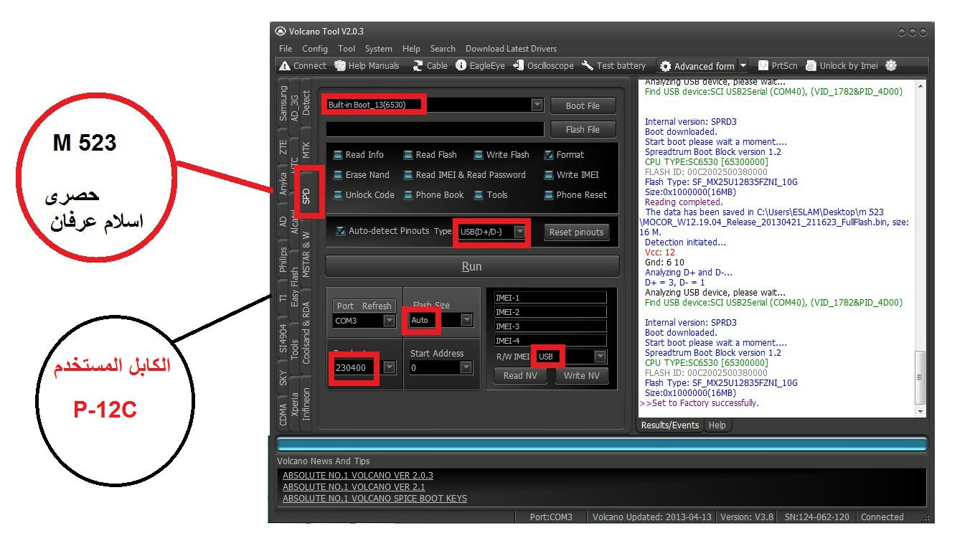Click the IMEI-3 input field
The width and height of the screenshot is (980, 551).
(x=550, y=326)
